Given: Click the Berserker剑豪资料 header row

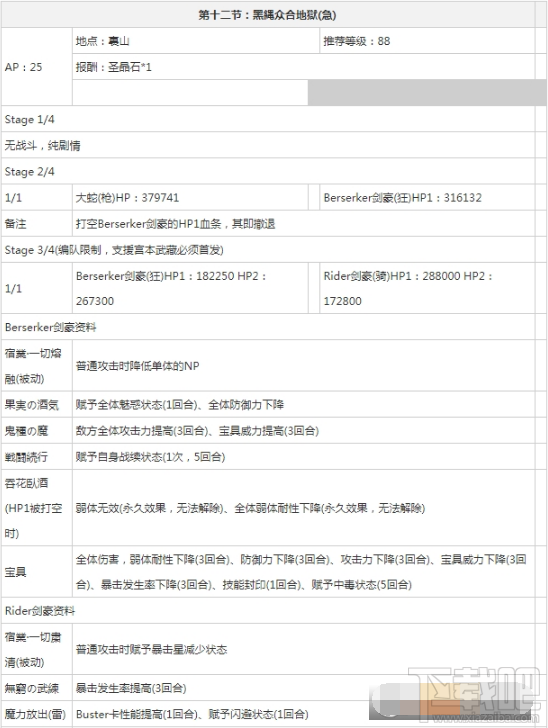Looking at the screenshot, I should (x=267, y=327).
